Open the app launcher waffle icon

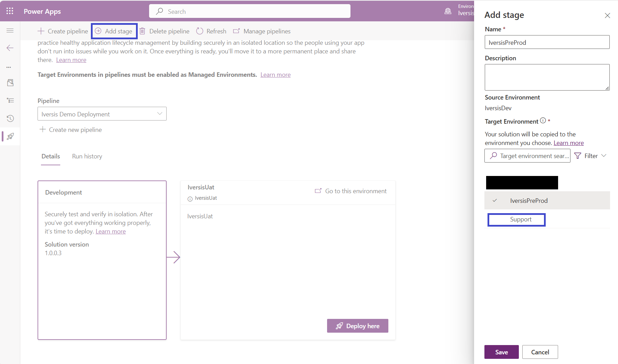pos(10,11)
